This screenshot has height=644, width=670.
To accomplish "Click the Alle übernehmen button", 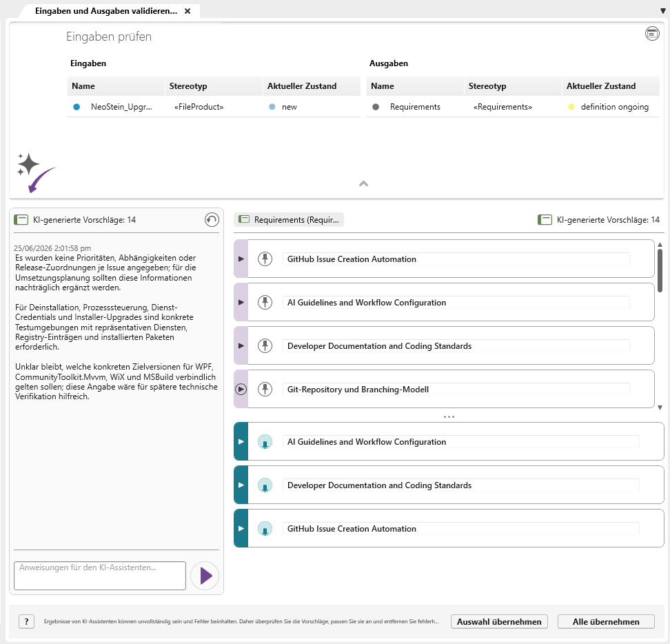I will (606, 622).
